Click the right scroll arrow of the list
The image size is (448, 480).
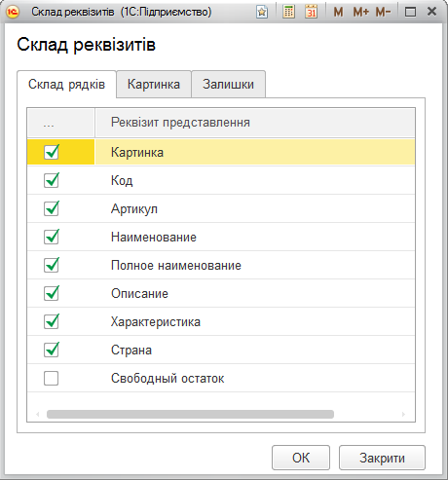click(x=403, y=414)
